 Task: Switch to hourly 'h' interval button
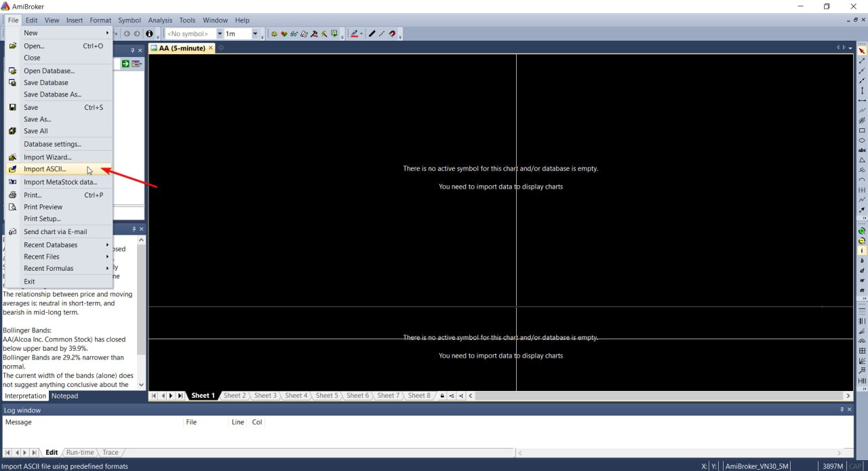862,261
